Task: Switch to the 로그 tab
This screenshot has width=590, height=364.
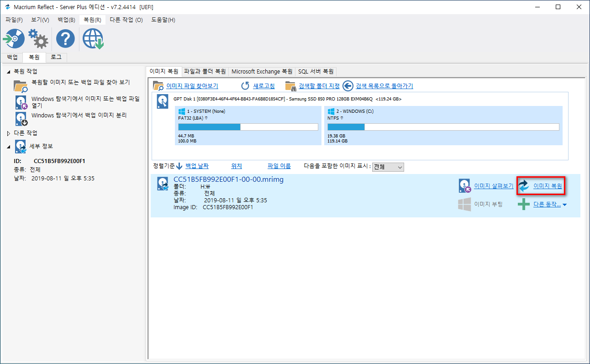Action: point(56,57)
